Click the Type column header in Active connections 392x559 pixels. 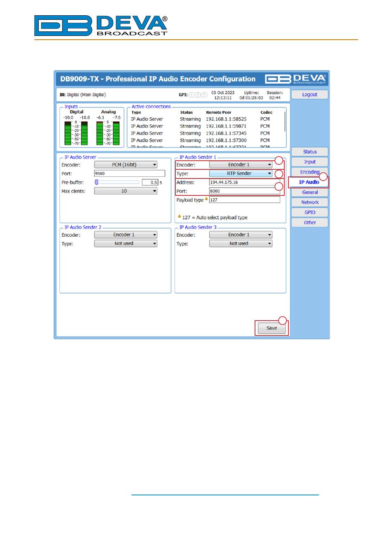coord(136,112)
